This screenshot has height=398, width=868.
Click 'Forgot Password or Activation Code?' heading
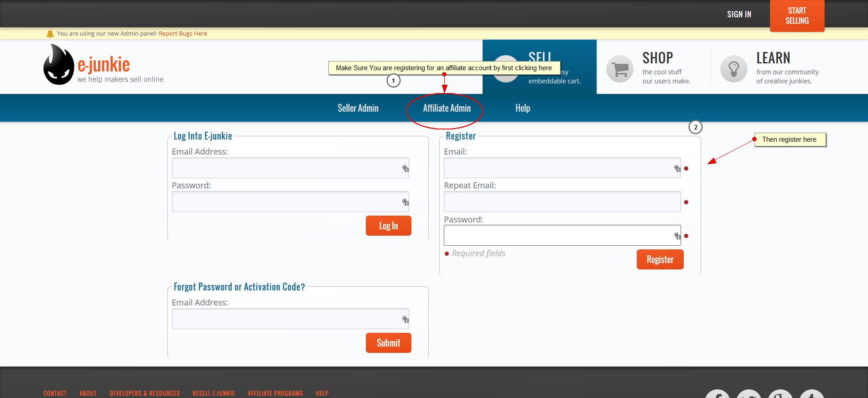point(239,287)
